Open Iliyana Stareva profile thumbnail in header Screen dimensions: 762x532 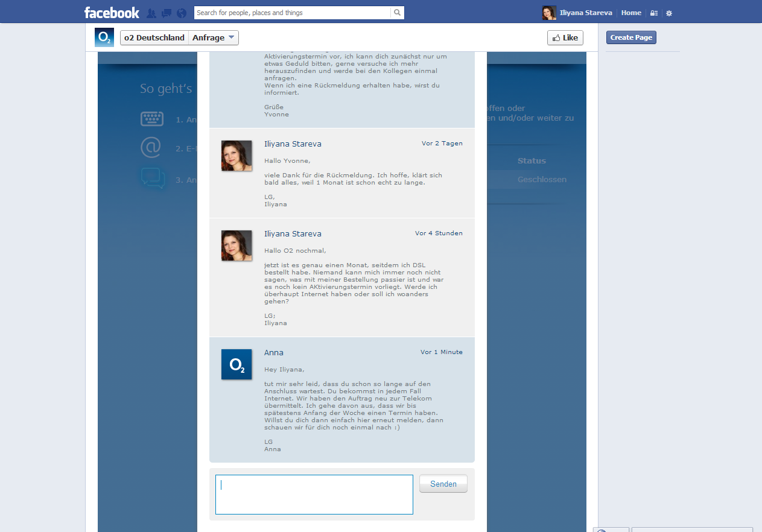pyautogui.click(x=549, y=13)
